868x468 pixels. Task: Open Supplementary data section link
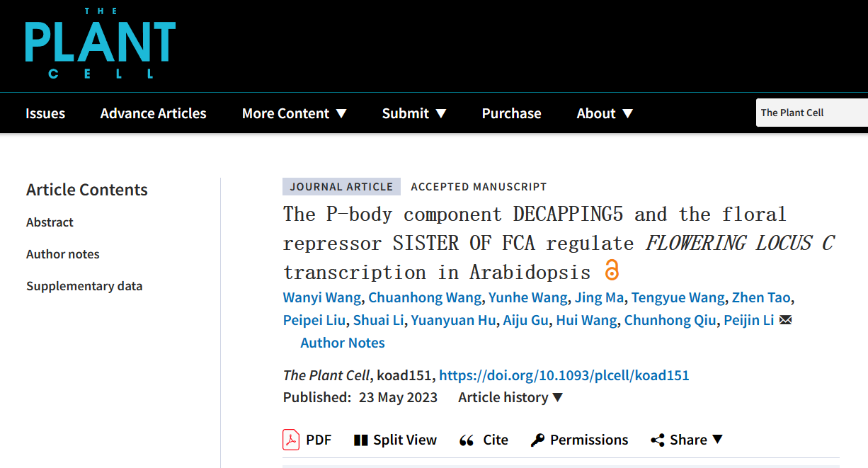tap(84, 286)
